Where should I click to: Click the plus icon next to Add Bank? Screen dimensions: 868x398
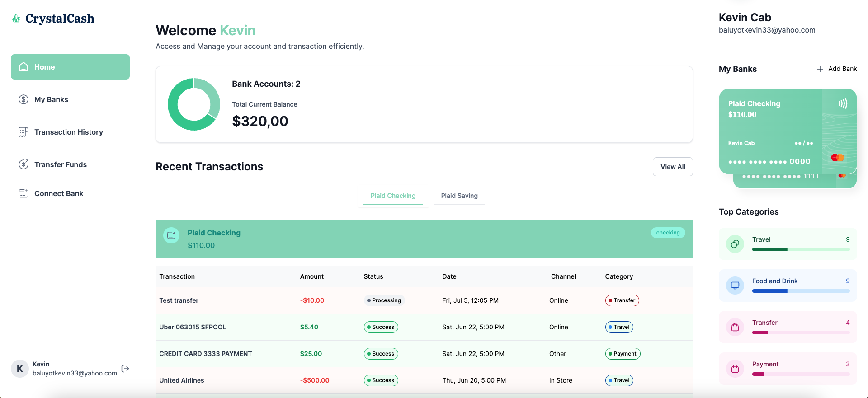[x=820, y=69]
